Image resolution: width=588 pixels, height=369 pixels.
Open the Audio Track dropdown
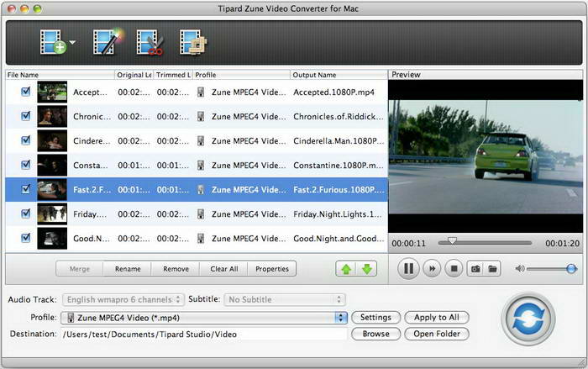pos(123,299)
